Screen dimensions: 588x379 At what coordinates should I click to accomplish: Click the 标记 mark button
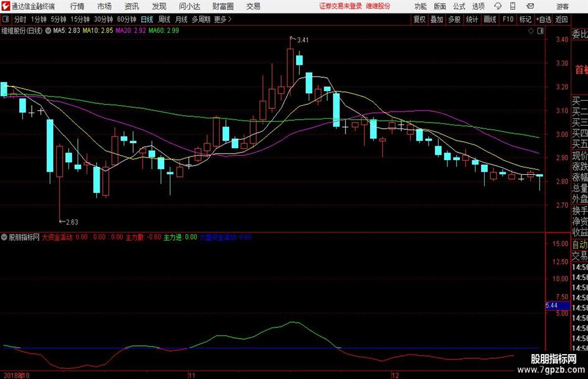tap(525, 19)
